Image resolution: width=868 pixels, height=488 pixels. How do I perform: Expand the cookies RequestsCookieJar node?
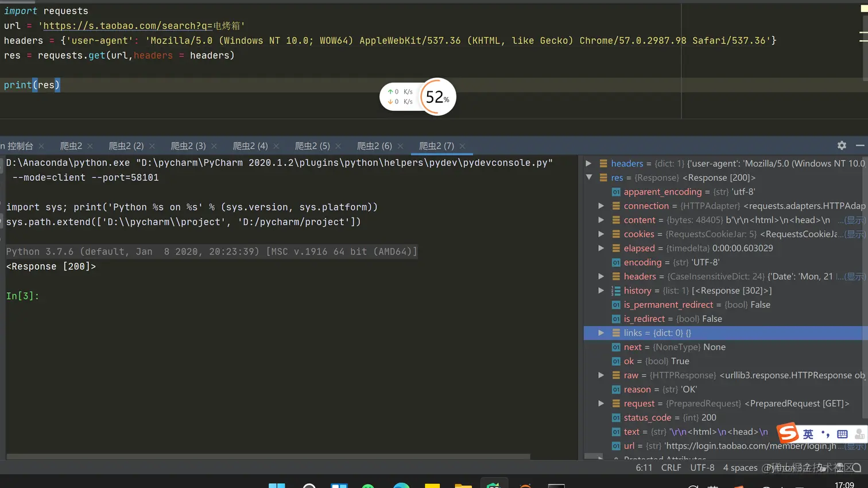tap(601, 234)
